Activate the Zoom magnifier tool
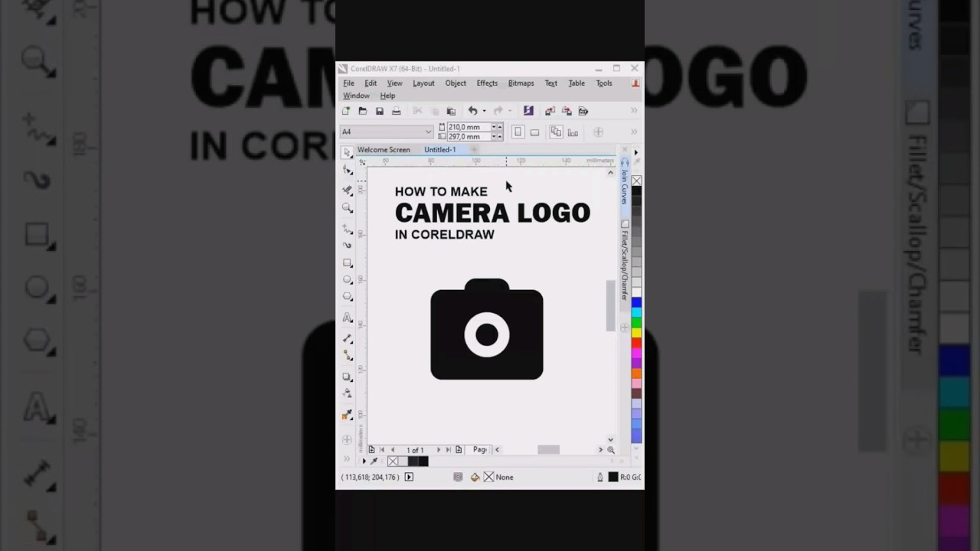Screen dimensions: 980x551 pos(348,208)
